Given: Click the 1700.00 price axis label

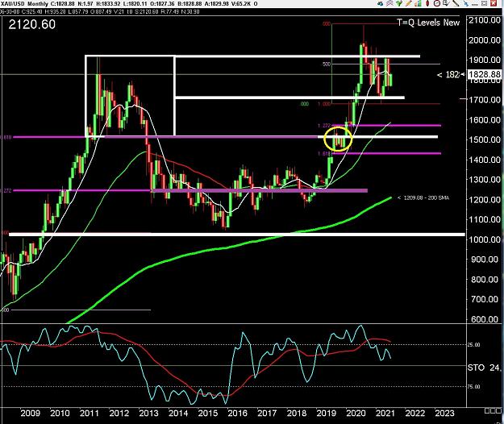Looking at the screenshot, I should (485, 100).
